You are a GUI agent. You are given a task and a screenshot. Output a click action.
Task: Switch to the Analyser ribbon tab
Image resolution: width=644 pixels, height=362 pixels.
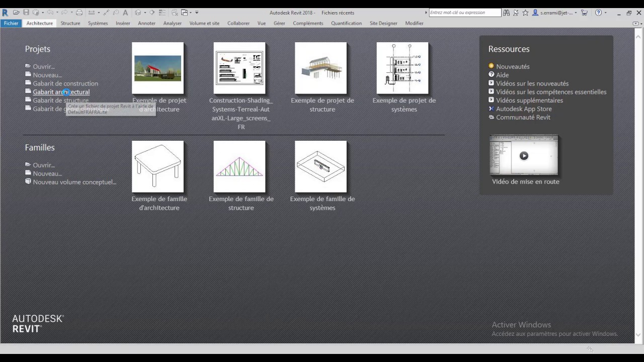tap(172, 23)
